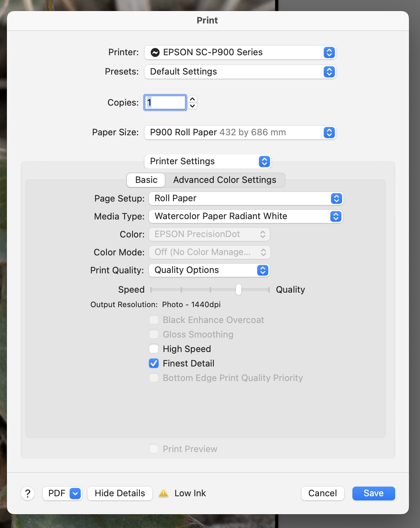Viewport: 420px width, 528px height.
Task: Open the help question mark button
Action: tap(28, 493)
